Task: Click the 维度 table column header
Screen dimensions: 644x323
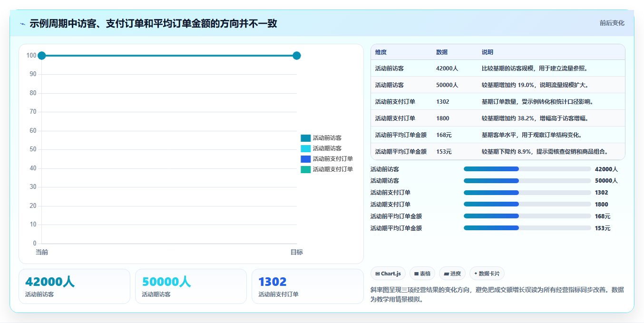Action: tap(381, 52)
